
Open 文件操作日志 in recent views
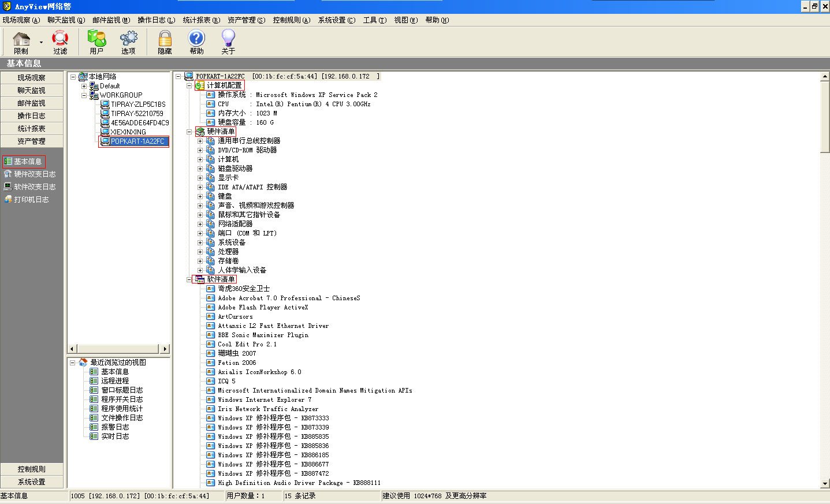pos(122,418)
